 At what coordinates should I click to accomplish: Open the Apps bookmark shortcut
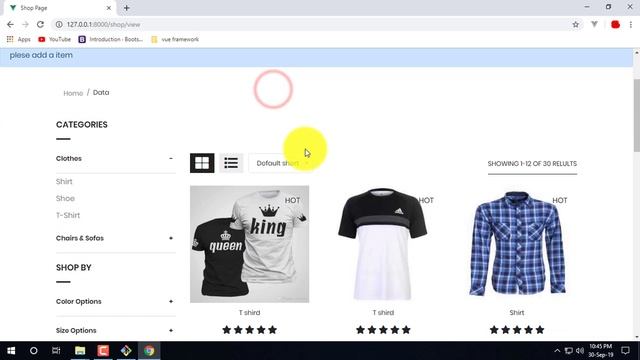coord(19,39)
